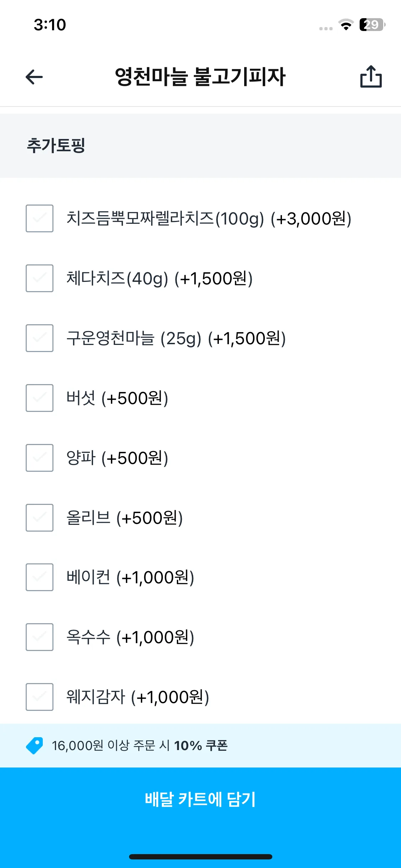Screen dimensions: 401x868
Task: Tap 배달 카트에 담기 button
Action: pyautogui.click(x=200, y=799)
